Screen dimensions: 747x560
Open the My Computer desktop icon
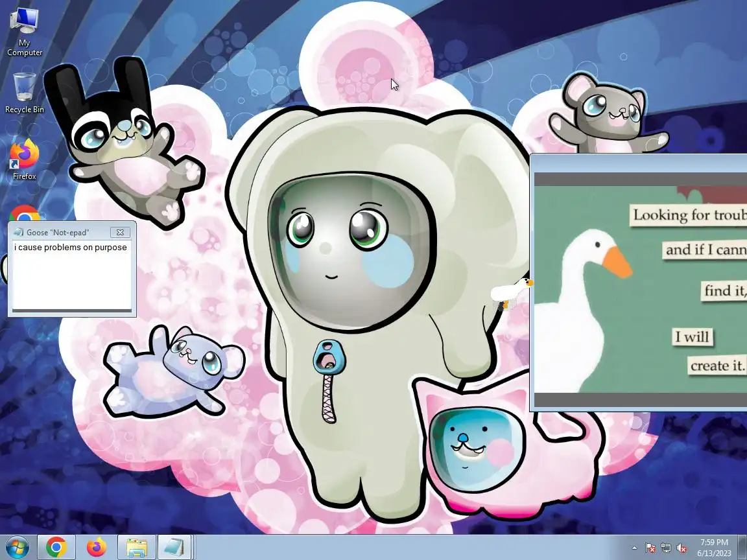(24, 31)
